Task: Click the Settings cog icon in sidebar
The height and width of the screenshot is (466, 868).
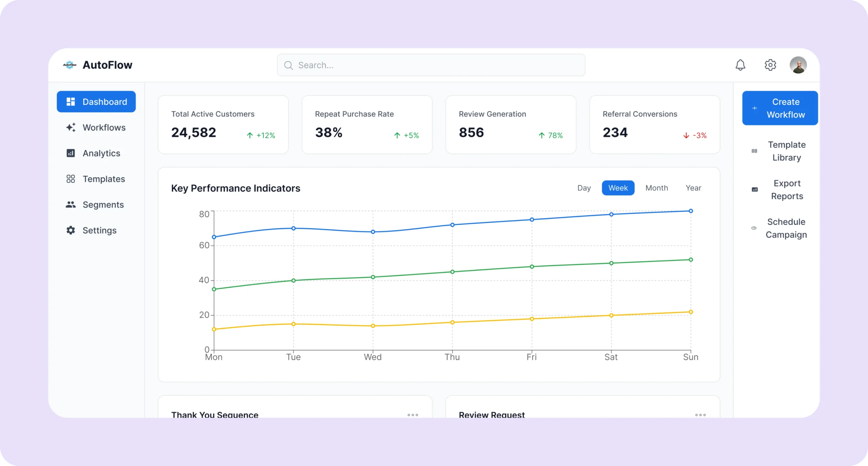Action: coord(71,230)
